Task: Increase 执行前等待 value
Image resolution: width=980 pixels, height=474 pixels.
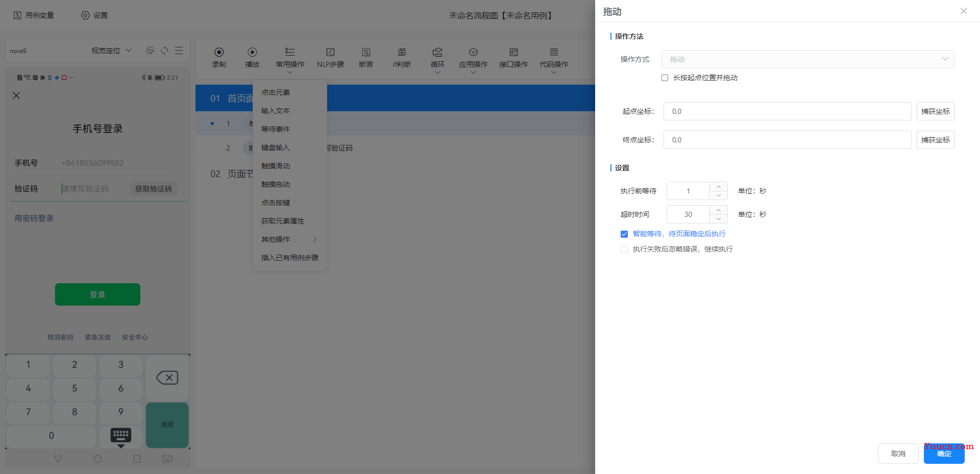Action: (x=718, y=186)
